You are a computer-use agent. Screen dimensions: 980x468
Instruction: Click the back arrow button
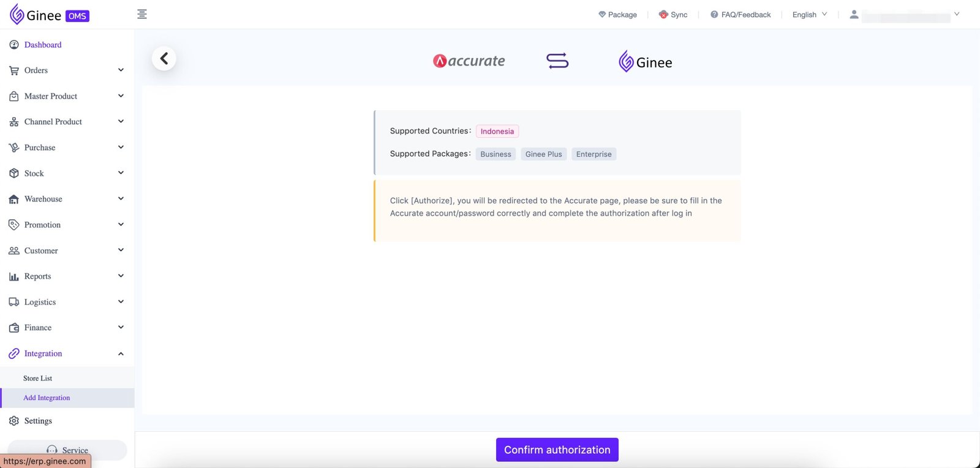click(x=164, y=59)
